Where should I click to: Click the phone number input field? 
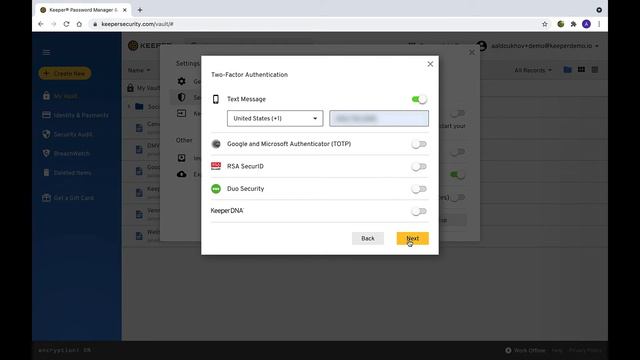(x=379, y=118)
